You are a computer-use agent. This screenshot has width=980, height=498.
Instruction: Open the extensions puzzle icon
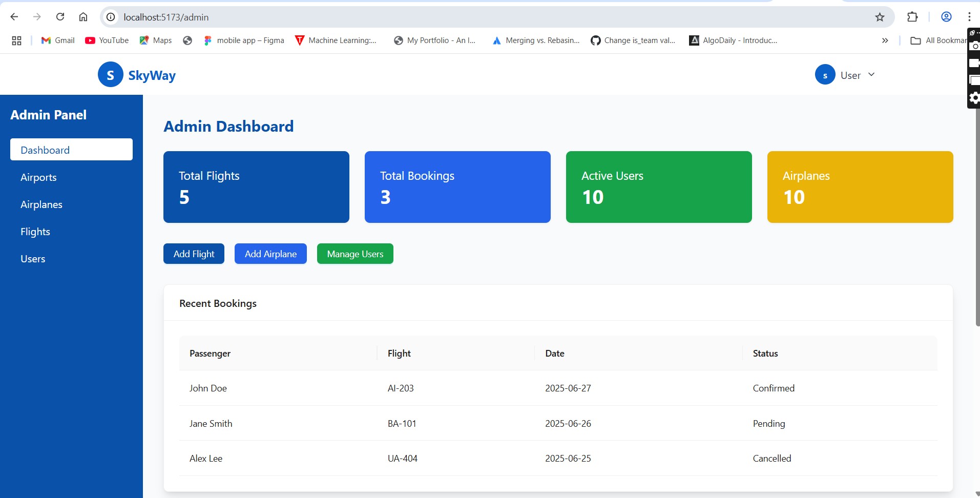(912, 17)
